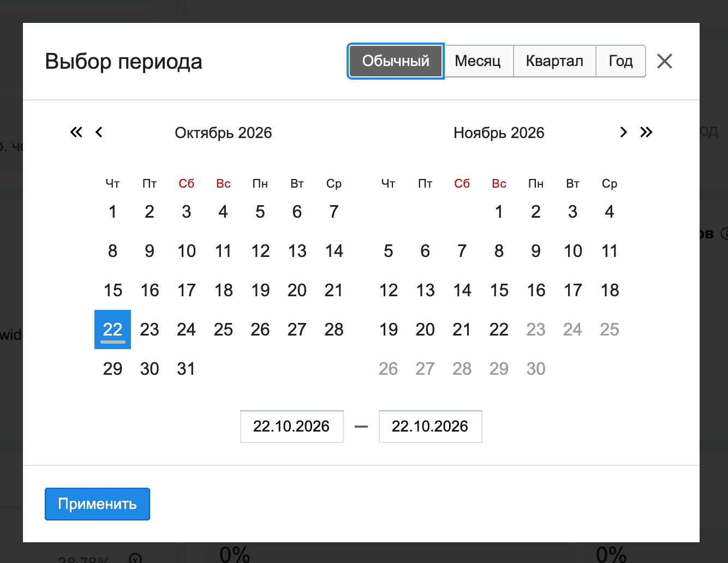Jump back one year with double-left arrow
The width and height of the screenshot is (728, 563).
point(76,132)
